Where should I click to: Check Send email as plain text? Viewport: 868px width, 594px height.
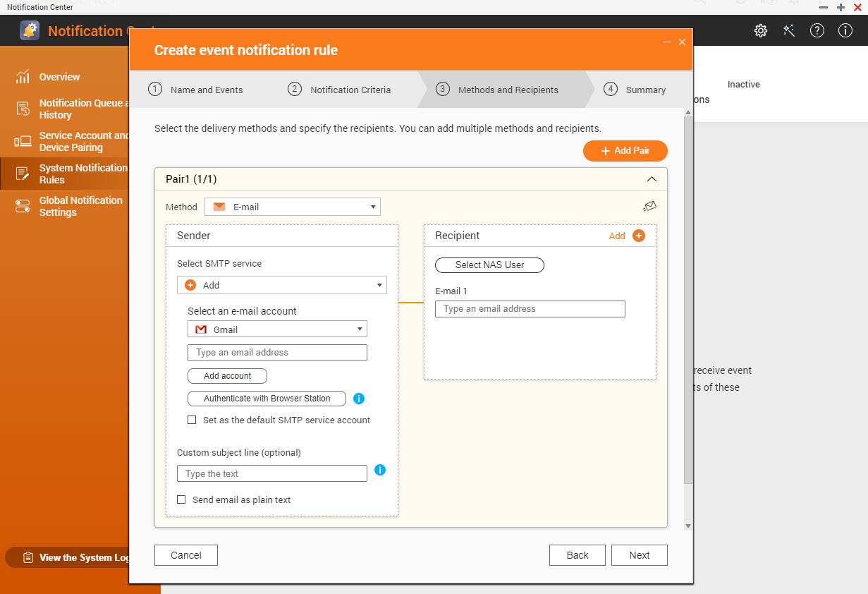(x=181, y=499)
